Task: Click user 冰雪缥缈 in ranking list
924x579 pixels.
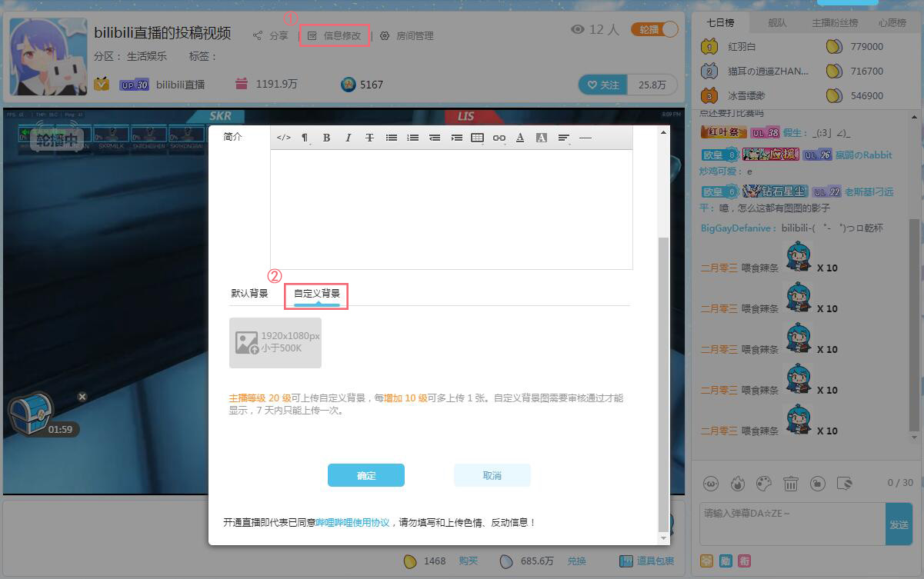Action: 746,96
